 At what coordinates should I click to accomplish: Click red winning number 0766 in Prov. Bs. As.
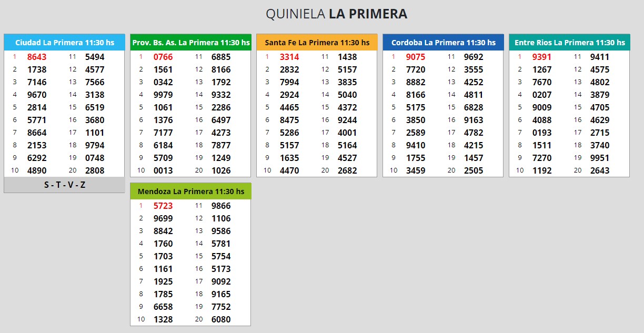pos(163,57)
